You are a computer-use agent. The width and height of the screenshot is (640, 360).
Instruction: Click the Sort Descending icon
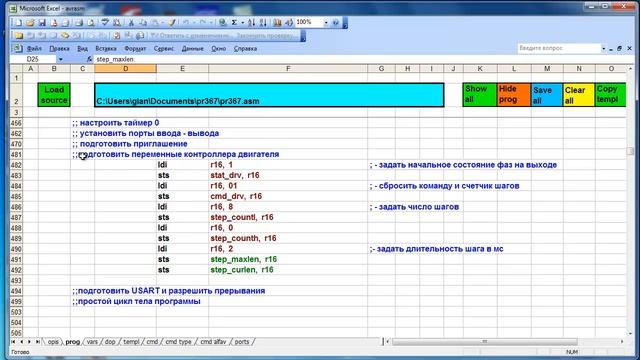[x=263, y=23]
